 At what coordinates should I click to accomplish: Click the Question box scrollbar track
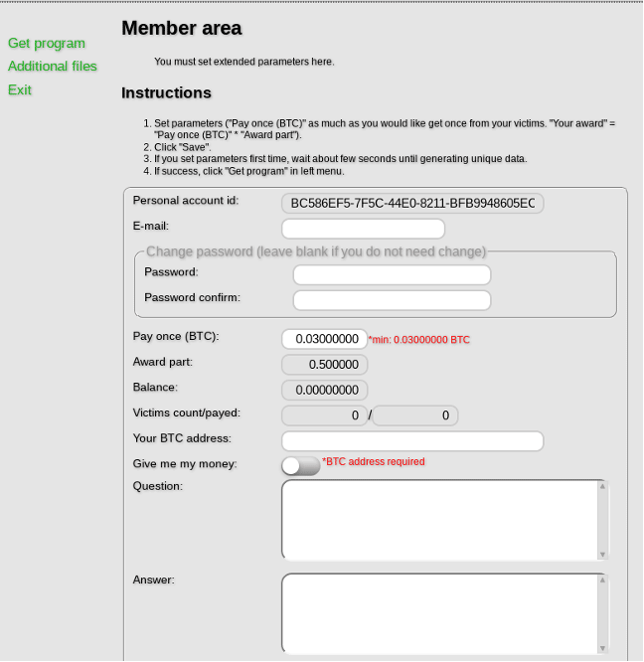click(602, 520)
